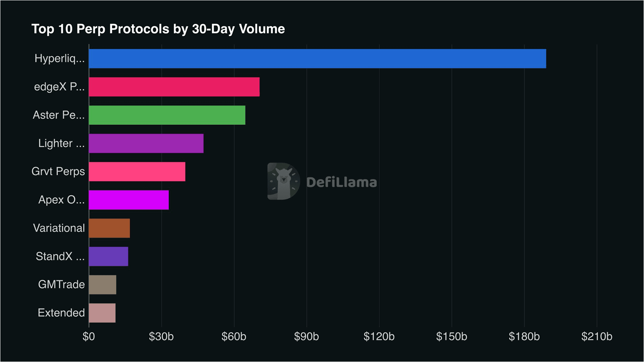The image size is (644, 362).
Task: Click the Grvt Perps axis label
Action: pos(58,171)
